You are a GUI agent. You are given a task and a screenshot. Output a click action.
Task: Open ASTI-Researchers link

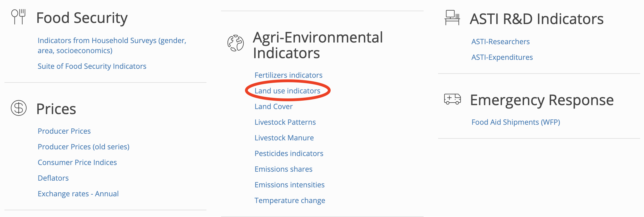tap(501, 42)
